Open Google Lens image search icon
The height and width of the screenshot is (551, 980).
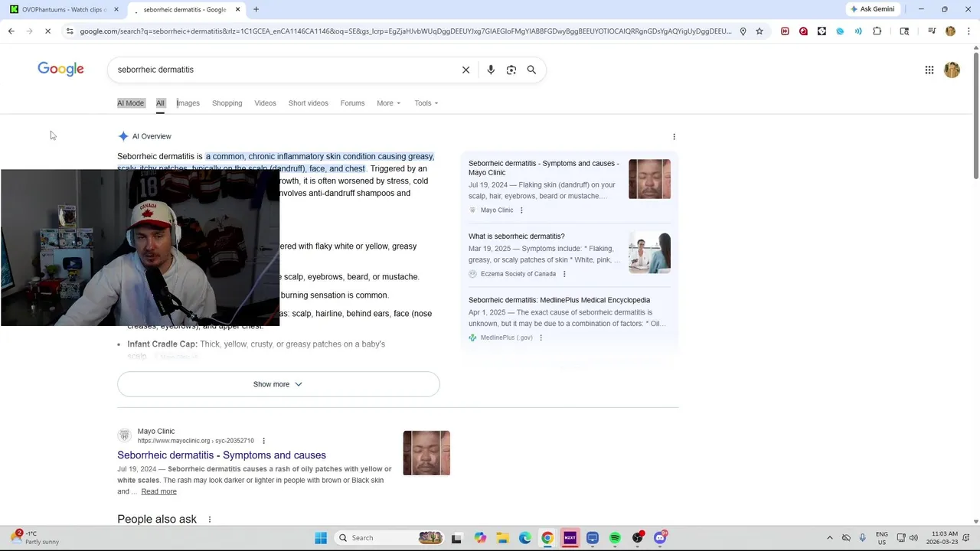pyautogui.click(x=511, y=70)
